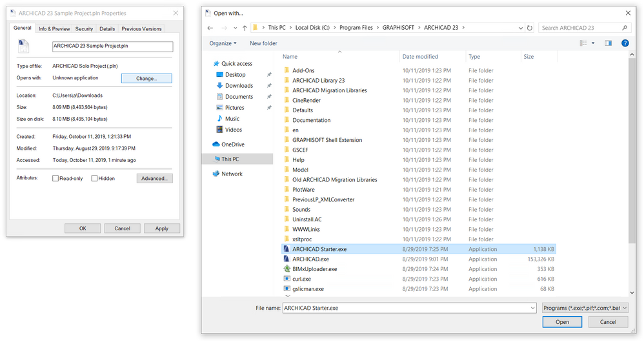
Task: Toggle the preview pane icon
Action: point(609,43)
